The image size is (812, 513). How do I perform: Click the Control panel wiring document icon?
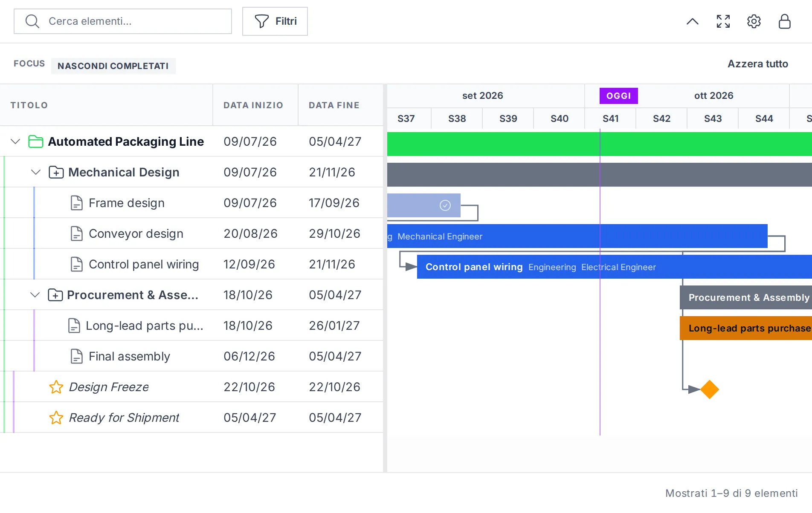click(77, 264)
